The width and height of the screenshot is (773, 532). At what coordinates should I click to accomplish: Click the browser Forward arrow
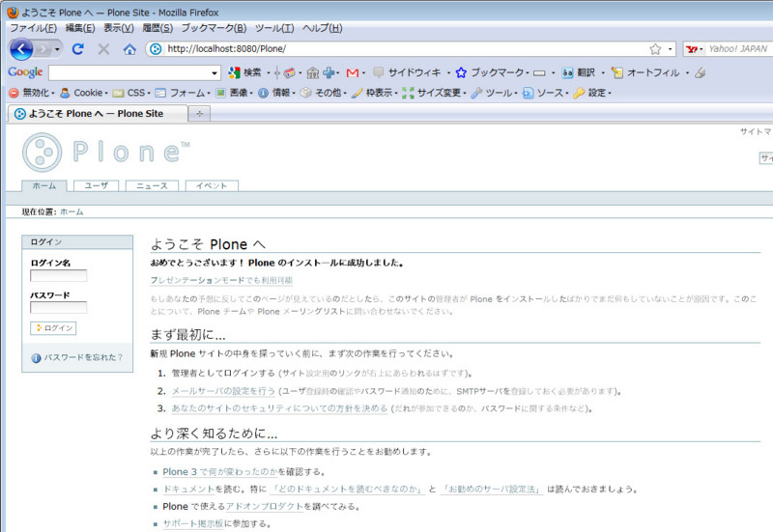(43, 49)
